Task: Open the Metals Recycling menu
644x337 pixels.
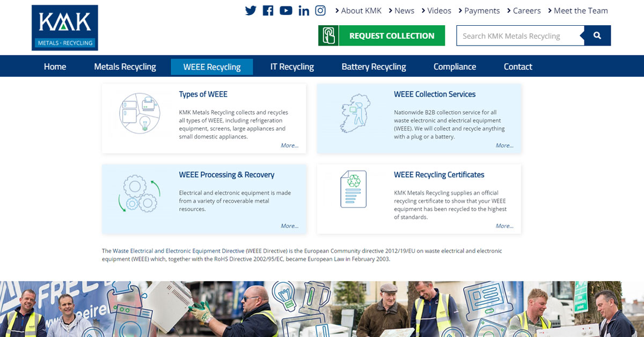Action: (x=125, y=67)
